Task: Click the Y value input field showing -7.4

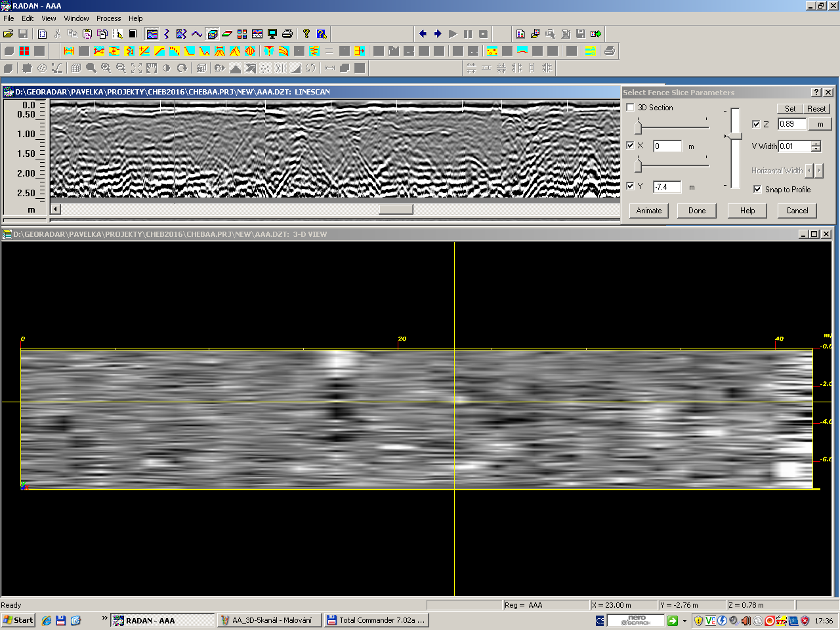Action: pos(667,187)
